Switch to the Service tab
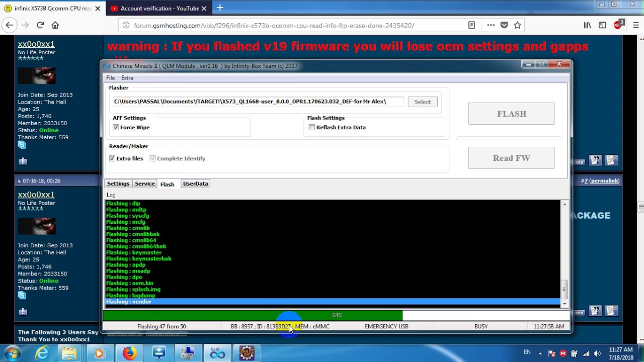 tap(144, 184)
